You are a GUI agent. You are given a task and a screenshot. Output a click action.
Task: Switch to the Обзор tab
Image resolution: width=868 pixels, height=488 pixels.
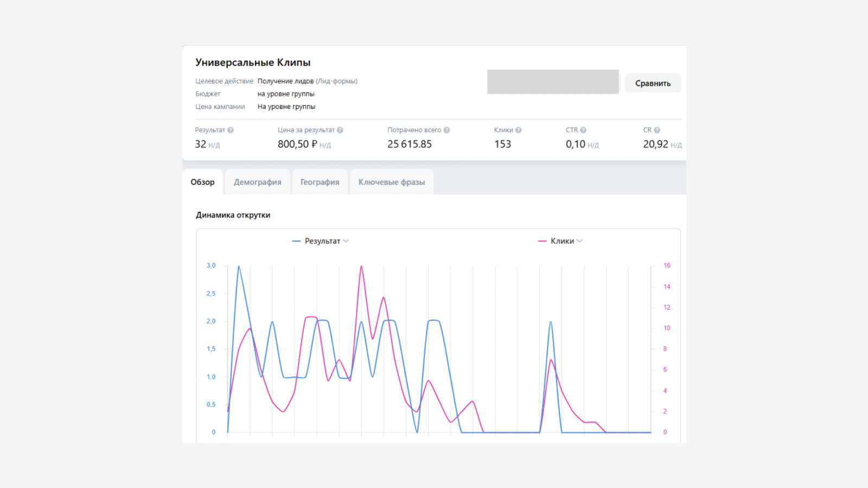(202, 182)
